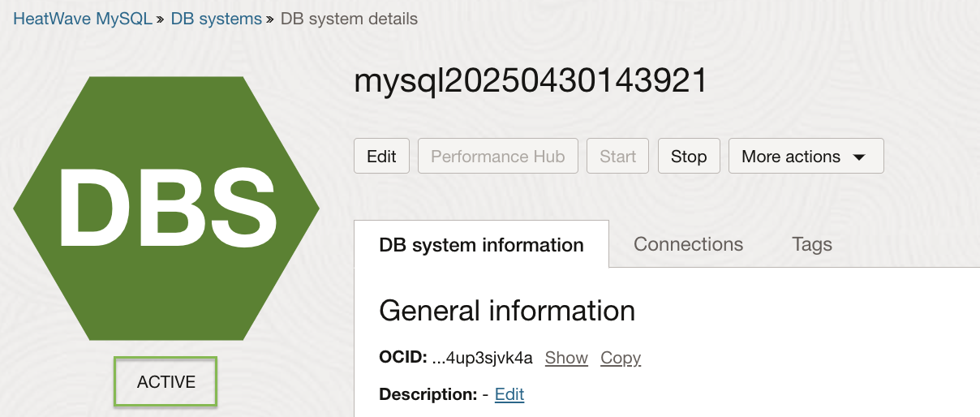Select the mysql20250430143921 title text
980x417 pixels.
click(x=531, y=81)
